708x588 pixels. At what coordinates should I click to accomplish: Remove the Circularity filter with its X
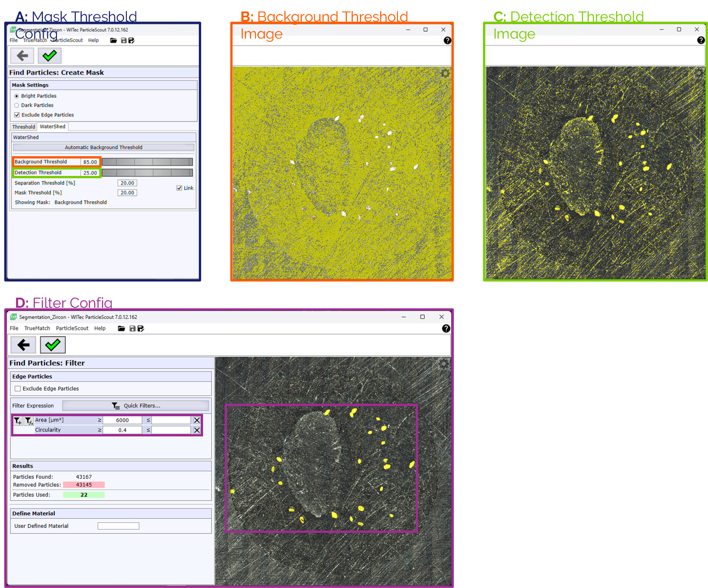pos(197,430)
